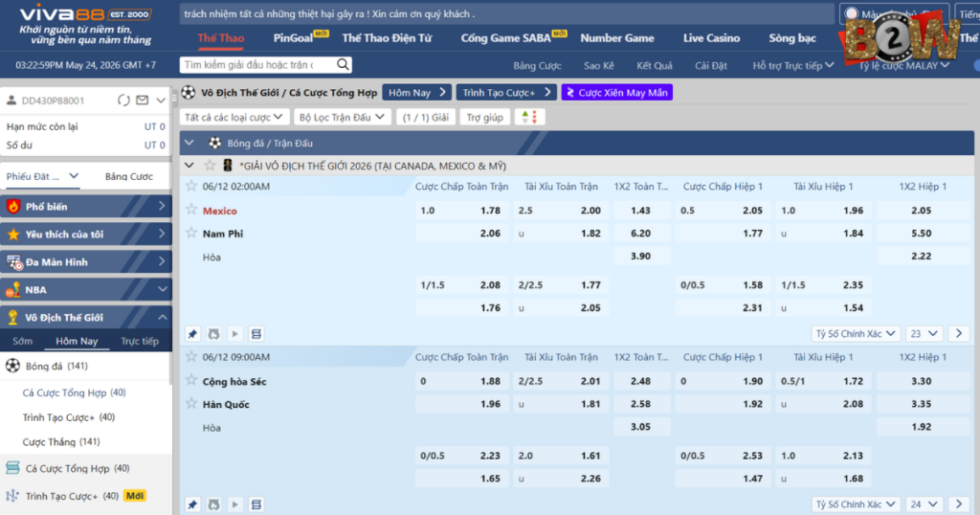
Task: Refresh the account balance icon
Action: pyautogui.click(x=123, y=100)
